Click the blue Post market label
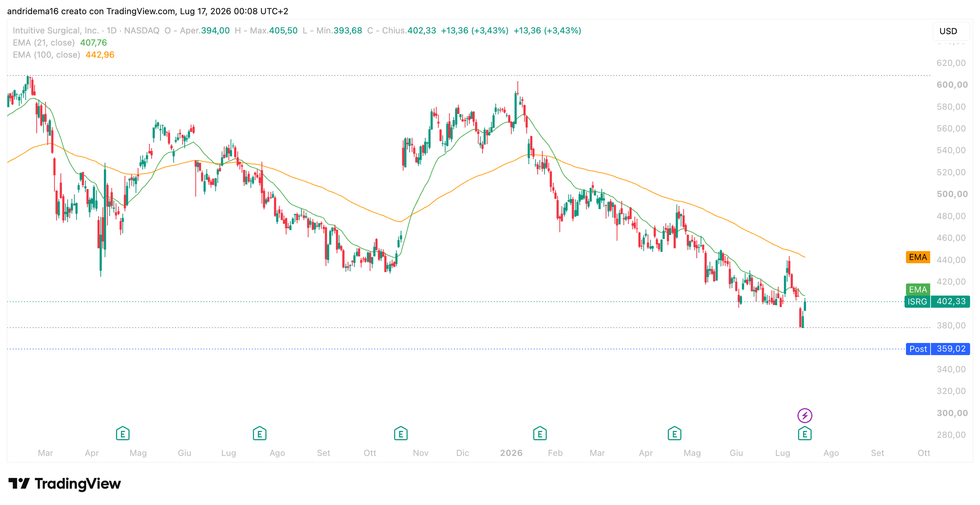This screenshot has width=980, height=505. pyautogui.click(x=918, y=349)
